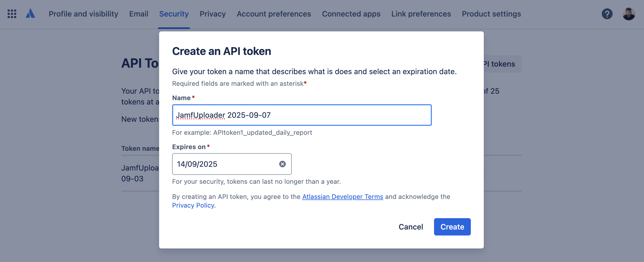Click the token Name input field
The width and height of the screenshot is (644, 262).
[302, 115]
